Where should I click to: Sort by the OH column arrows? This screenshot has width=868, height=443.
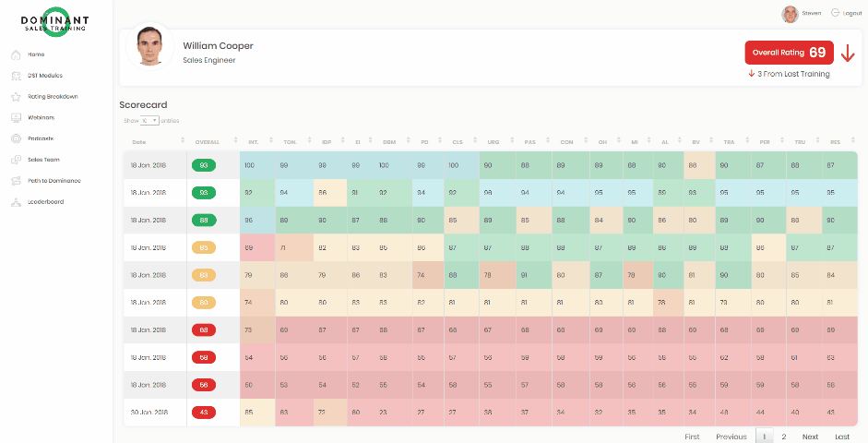point(619,141)
